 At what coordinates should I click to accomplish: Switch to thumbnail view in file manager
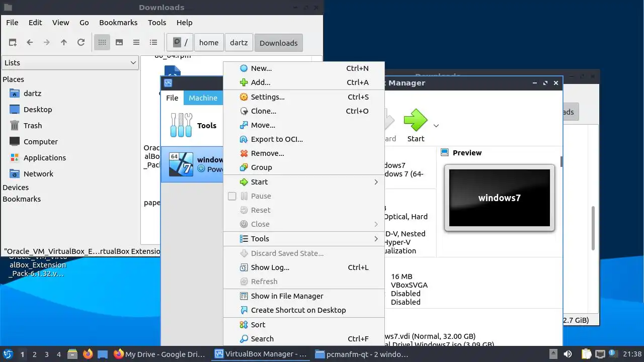pos(119,43)
